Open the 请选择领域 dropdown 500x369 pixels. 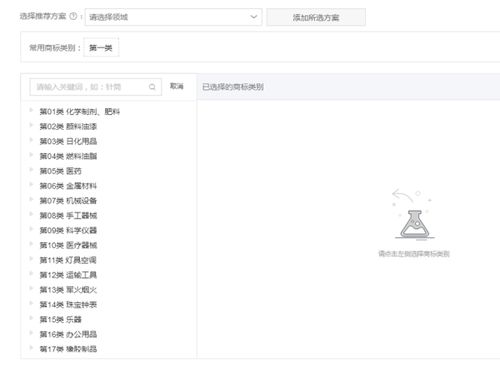coord(173,17)
